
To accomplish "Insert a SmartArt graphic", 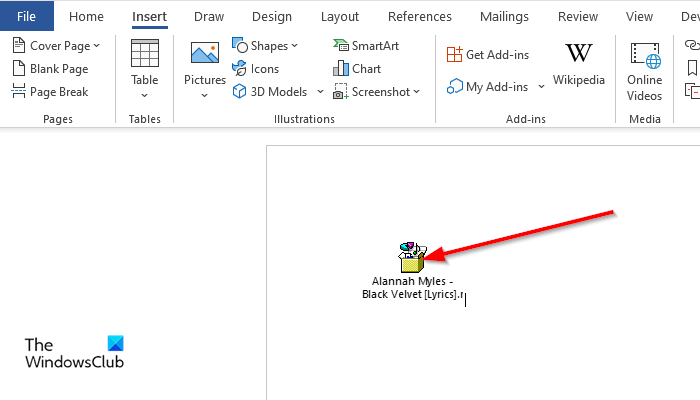I will 366,46.
